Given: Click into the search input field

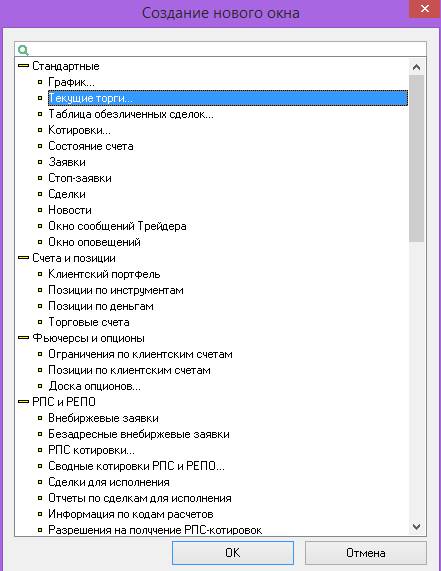Looking at the screenshot, I should (226, 49).
